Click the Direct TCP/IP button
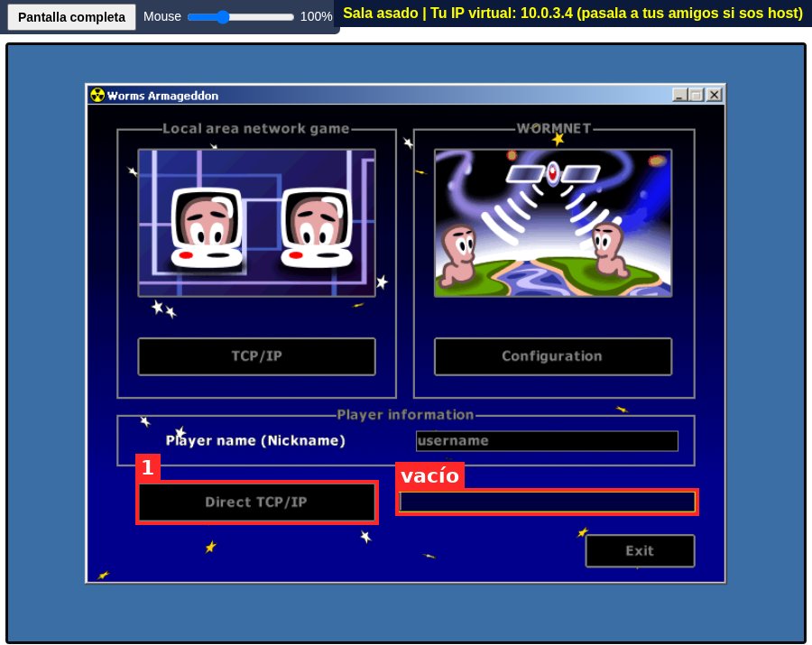812x645 pixels. click(x=257, y=502)
